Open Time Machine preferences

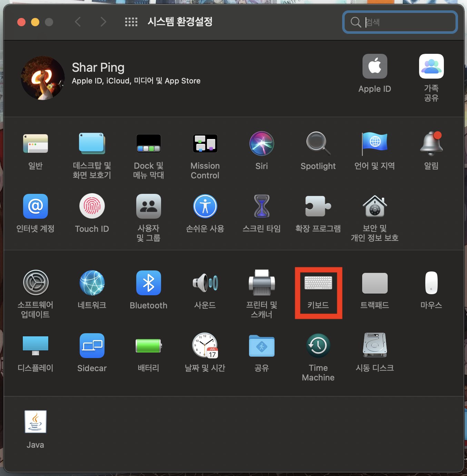[318, 346]
